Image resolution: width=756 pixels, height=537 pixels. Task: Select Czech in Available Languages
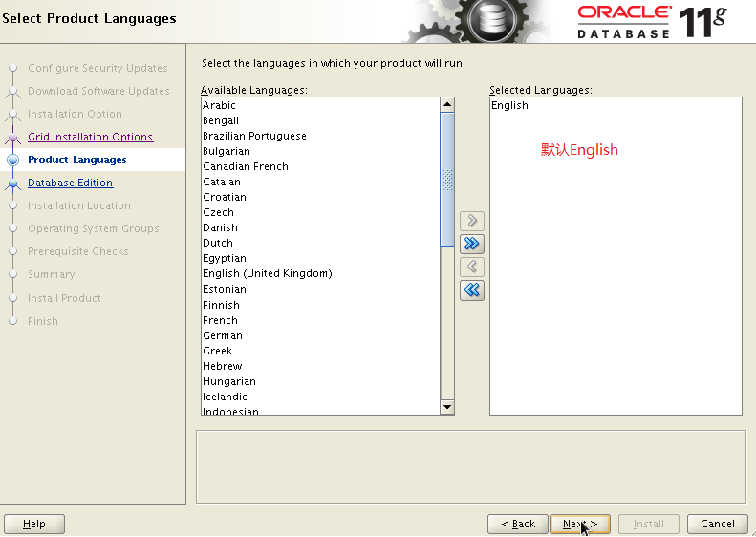coord(320,212)
